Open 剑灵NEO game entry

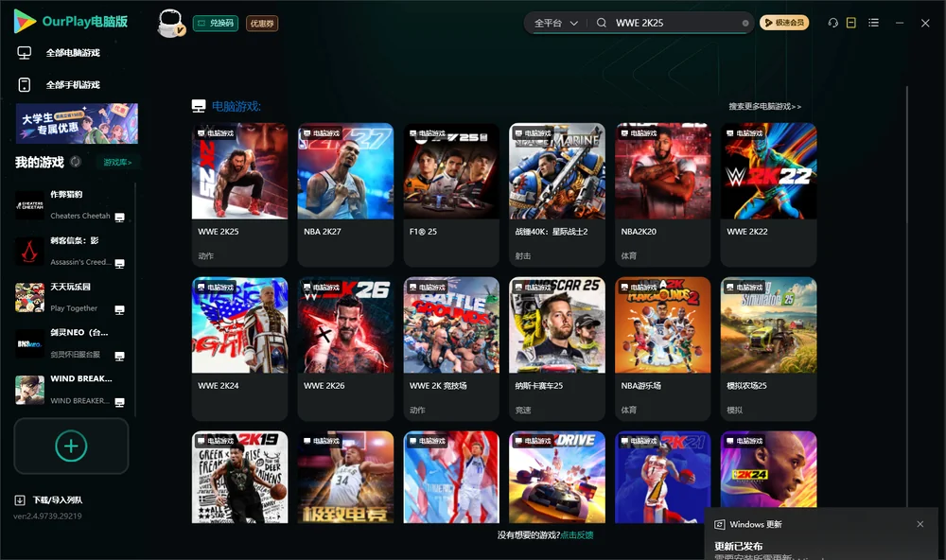coord(70,343)
